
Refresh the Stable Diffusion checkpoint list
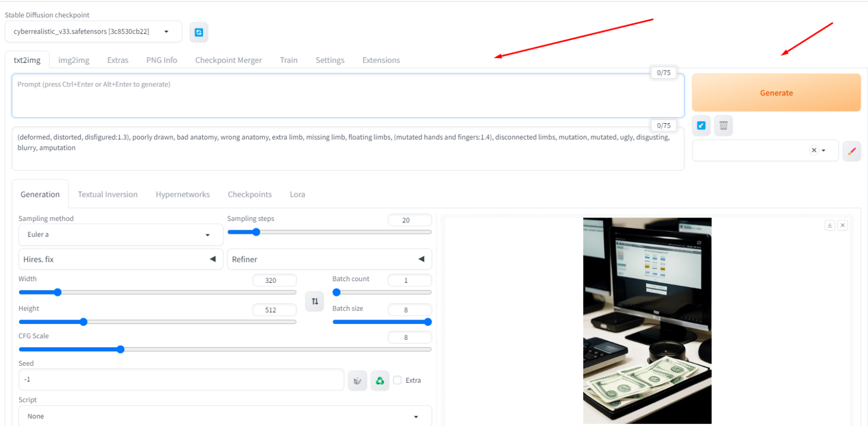(x=199, y=32)
